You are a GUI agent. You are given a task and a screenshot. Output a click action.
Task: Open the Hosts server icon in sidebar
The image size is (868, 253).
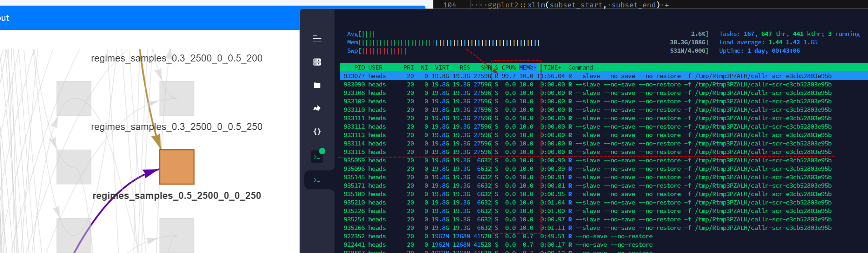click(x=317, y=62)
